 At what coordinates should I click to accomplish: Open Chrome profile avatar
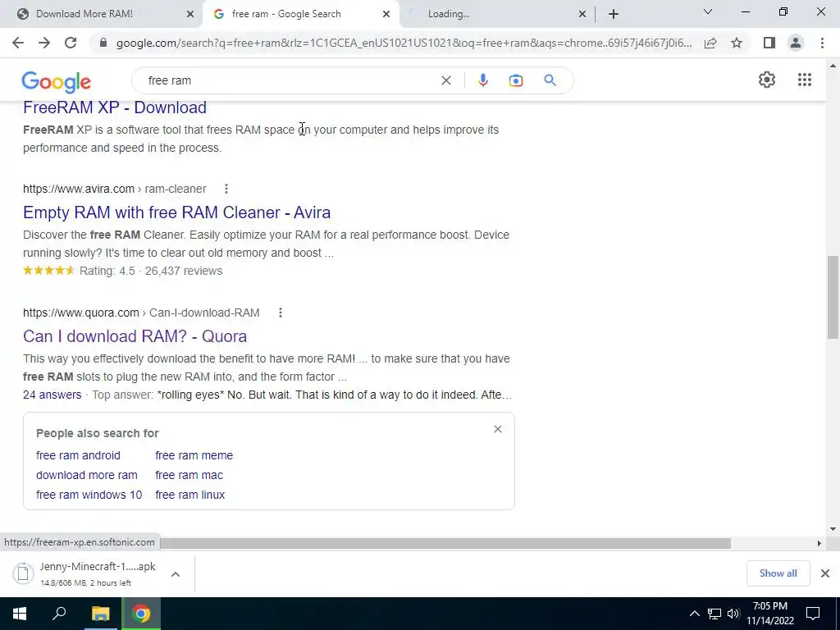pos(796,43)
